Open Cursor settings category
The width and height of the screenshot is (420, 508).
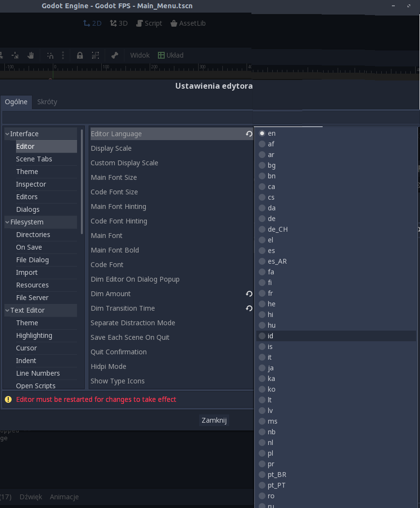[47, 348]
